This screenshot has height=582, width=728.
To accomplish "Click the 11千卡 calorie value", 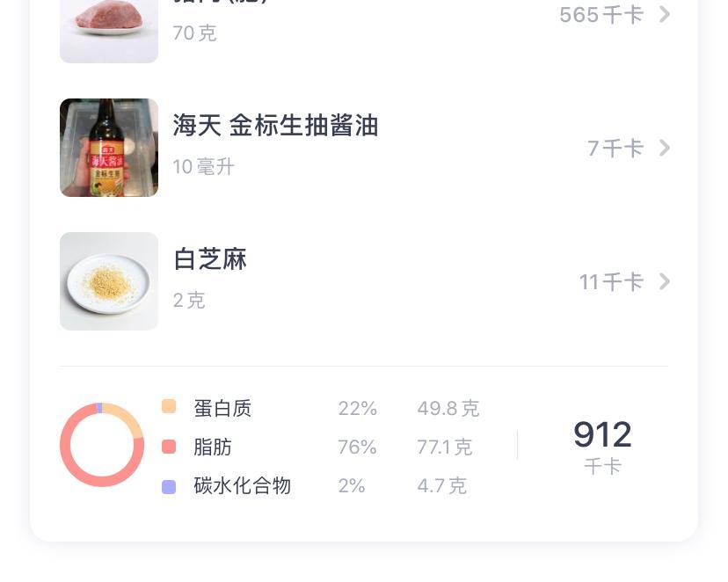I will [611, 281].
